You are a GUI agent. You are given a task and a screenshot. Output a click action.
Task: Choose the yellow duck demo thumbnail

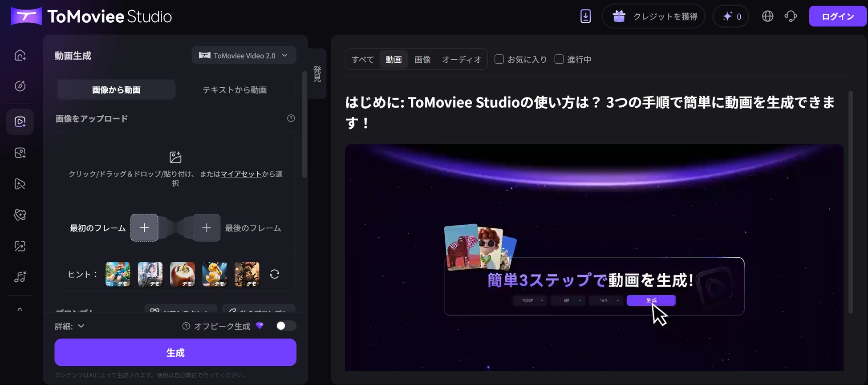pos(215,274)
